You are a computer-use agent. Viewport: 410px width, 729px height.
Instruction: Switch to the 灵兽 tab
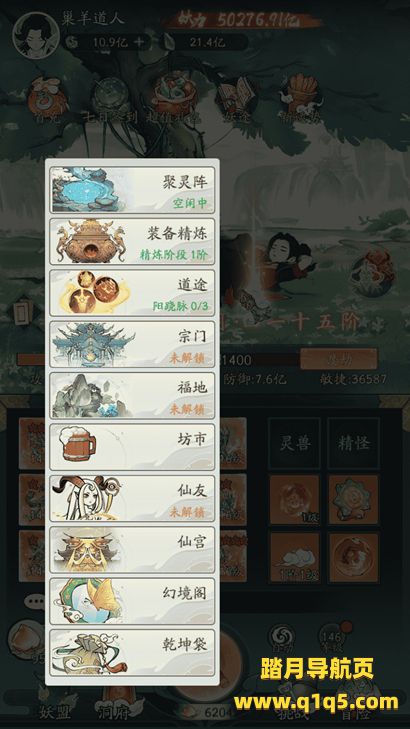pyautogui.click(x=294, y=443)
